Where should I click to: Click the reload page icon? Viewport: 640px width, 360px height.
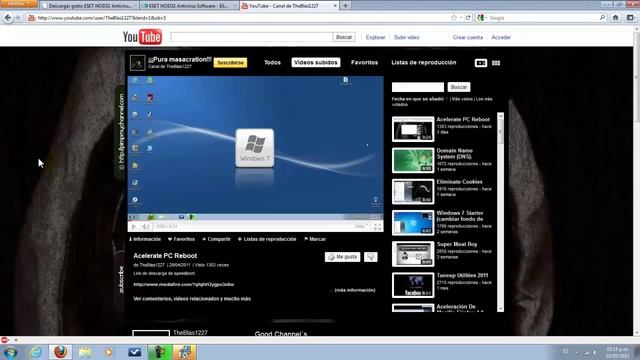coord(468,18)
